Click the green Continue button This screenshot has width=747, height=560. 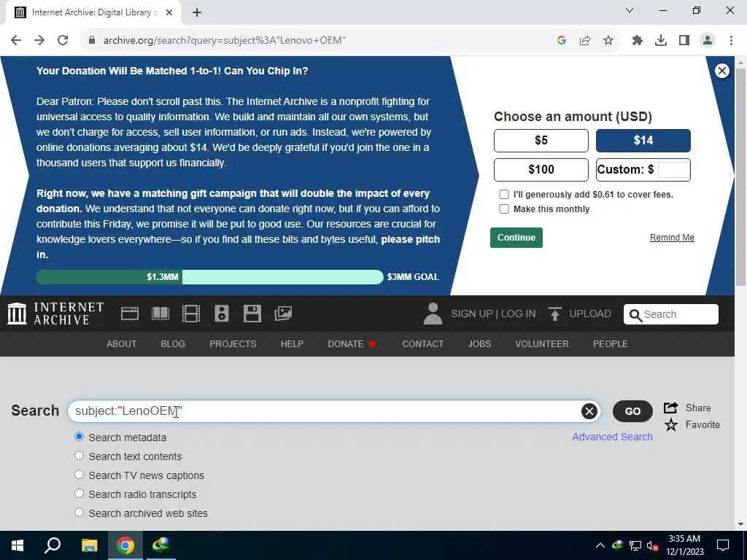point(516,238)
